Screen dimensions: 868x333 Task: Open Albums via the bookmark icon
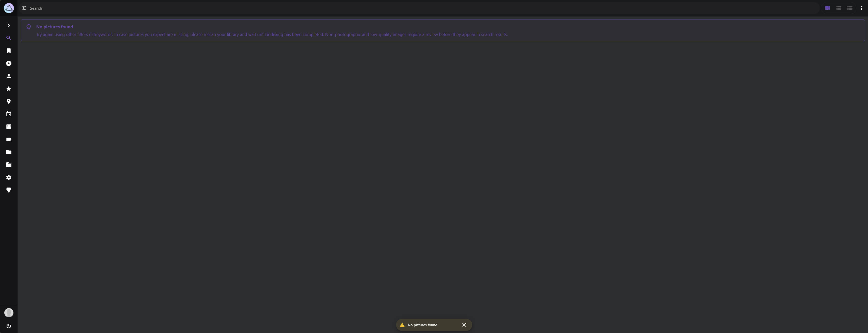click(x=9, y=51)
